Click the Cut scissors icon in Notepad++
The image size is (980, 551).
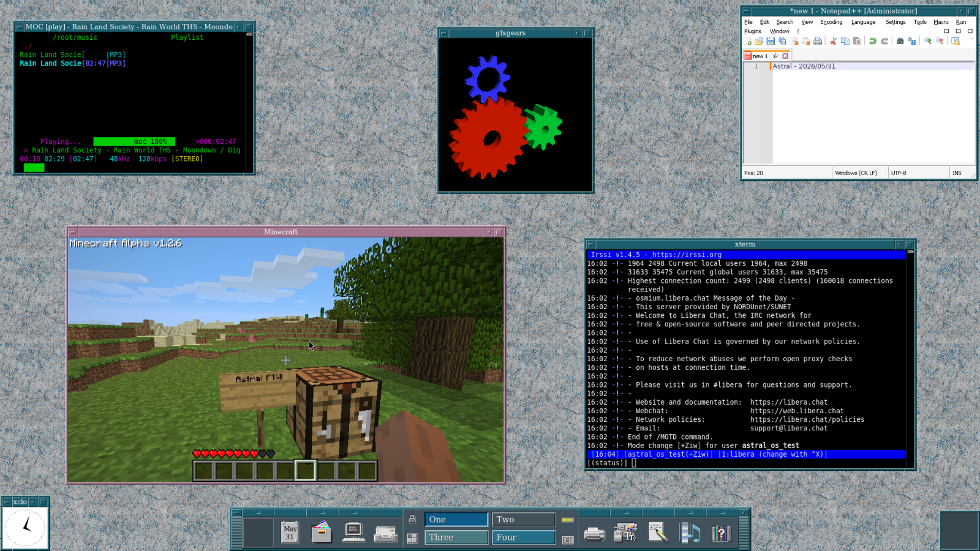click(x=833, y=41)
